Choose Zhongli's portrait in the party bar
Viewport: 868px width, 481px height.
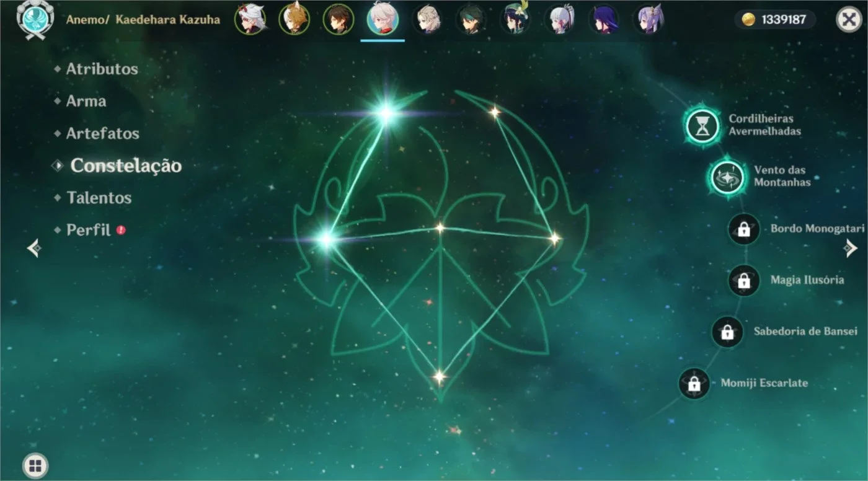coord(339,19)
